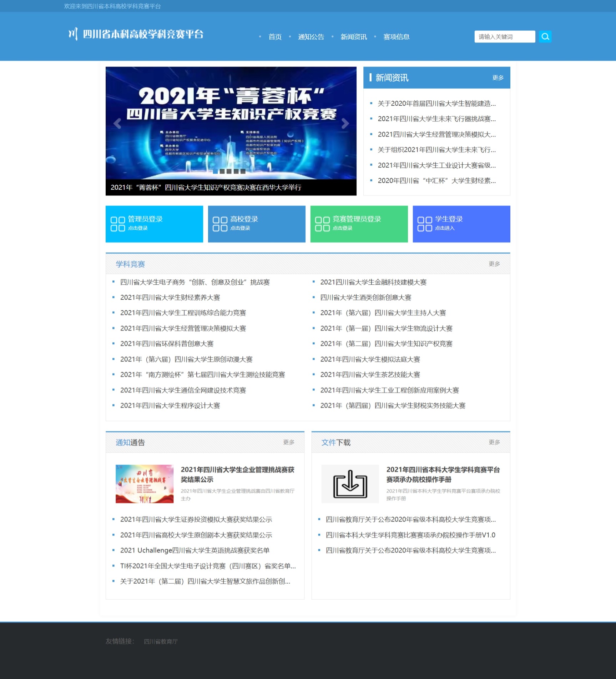Open 四川省大学生主持人大赛 link

click(383, 313)
